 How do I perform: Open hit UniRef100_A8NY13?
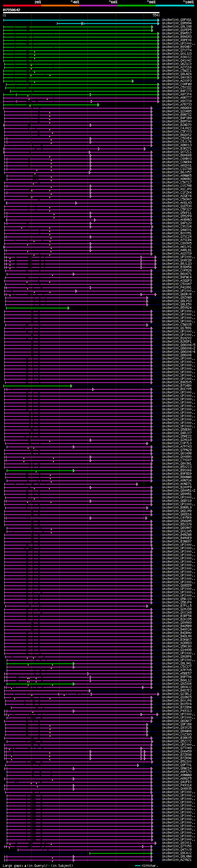[177, 146]
